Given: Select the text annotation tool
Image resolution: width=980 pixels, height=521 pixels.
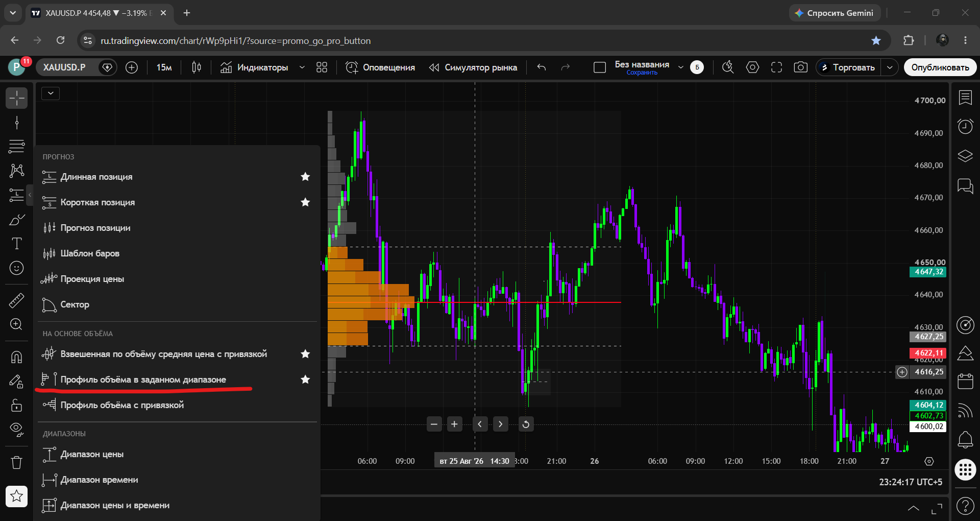Looking at the screenshot, I should pyautogui.click(x=16, y=244).
